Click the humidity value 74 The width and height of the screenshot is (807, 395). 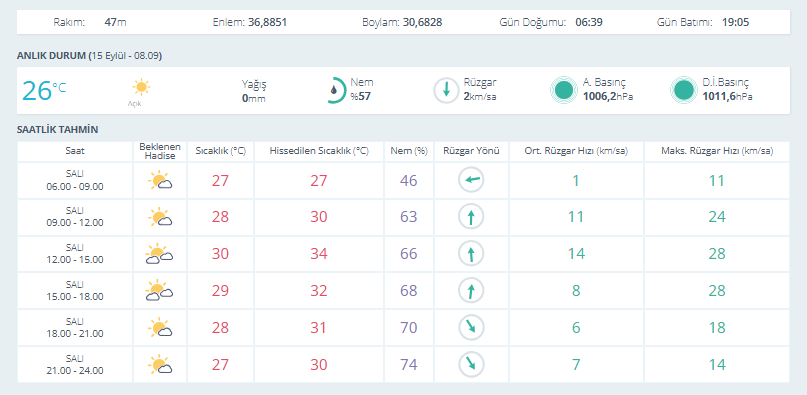(409, 364)
